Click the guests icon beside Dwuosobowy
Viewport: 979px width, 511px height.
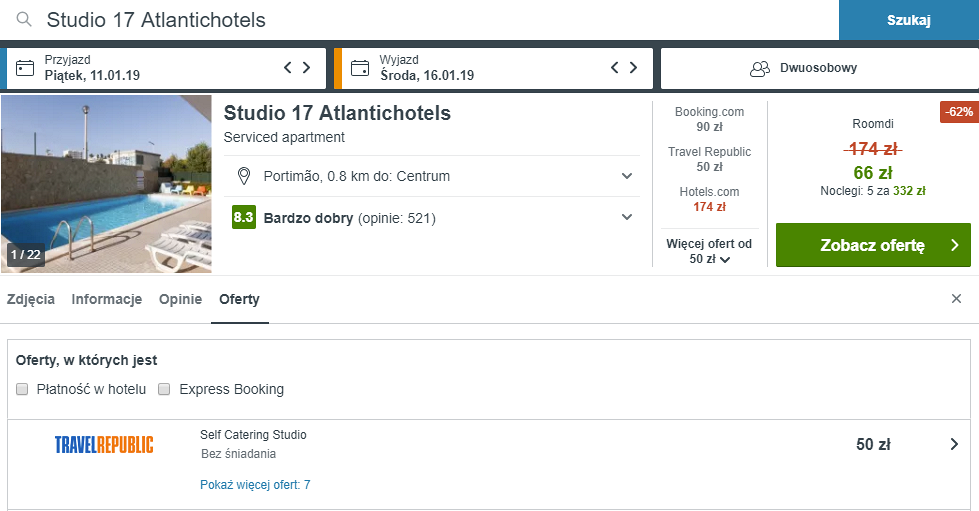pyautogui.click(x=760, y=68)
